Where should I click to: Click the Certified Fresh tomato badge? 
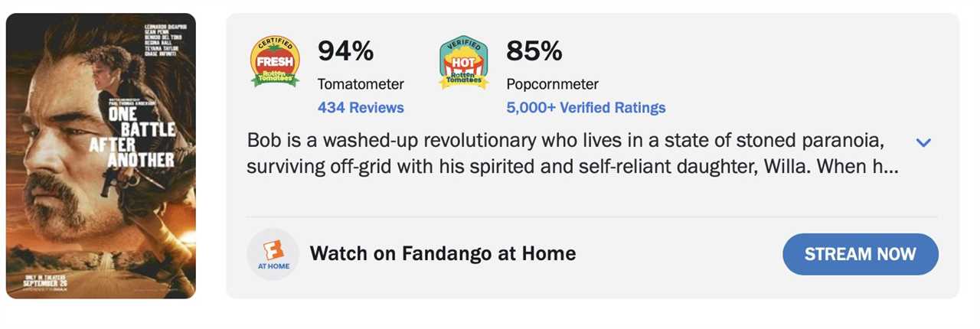coord(275,61)
